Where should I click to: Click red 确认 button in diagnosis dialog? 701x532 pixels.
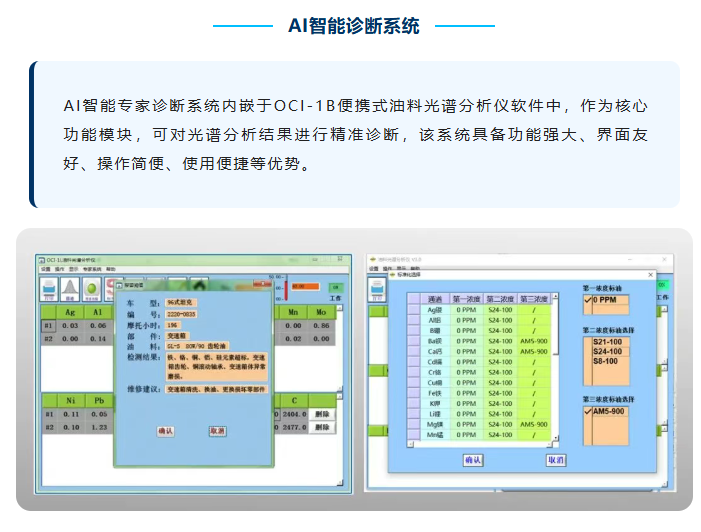(x=165, y=431)
